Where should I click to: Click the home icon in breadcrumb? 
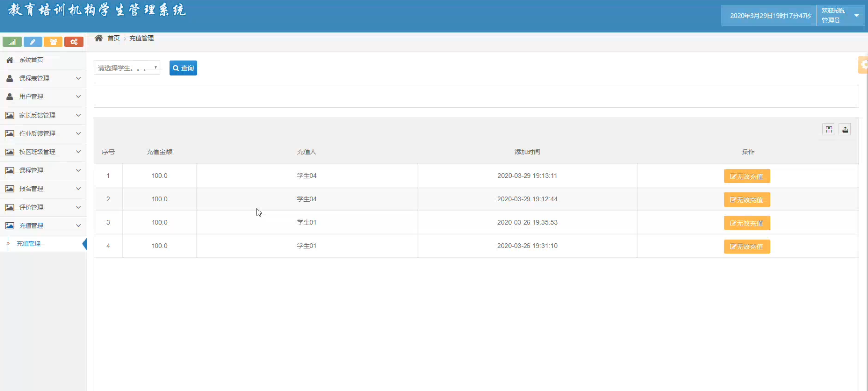tap(99, 38)
